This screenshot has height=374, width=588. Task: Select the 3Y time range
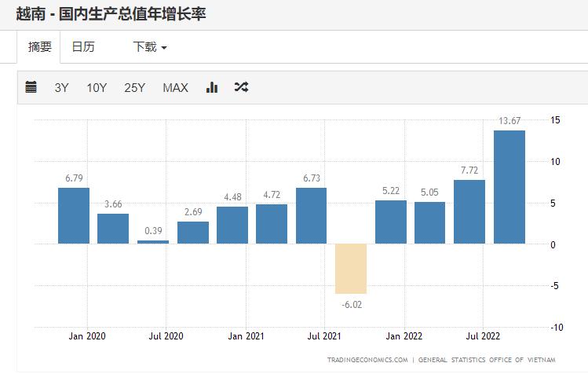point(62,87)
